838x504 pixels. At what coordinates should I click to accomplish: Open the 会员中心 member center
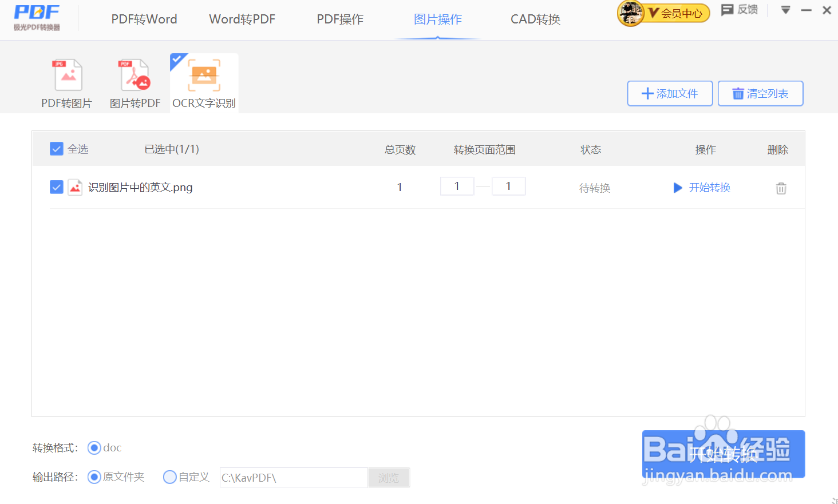[x=678, y=13]
